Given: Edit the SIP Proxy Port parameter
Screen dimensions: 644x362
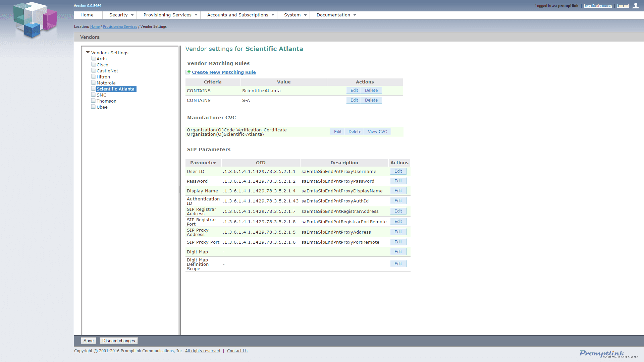Looking at the screenshot, I should (398, 242).
